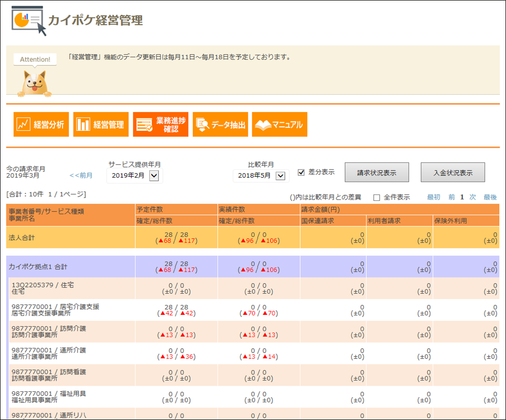Open サービス提供年月 2019年2月 dropdown
506x420 pixels.
pyautogui.click(x=135, y=176)
